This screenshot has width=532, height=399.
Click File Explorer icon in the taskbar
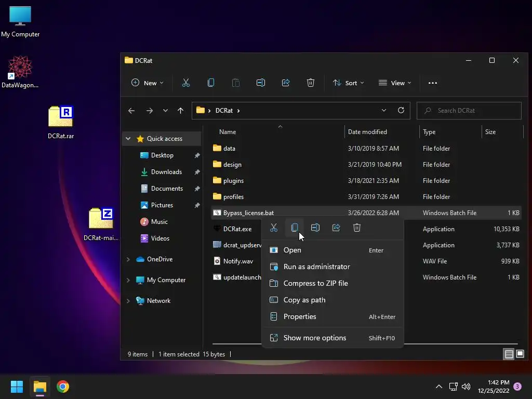[39, 387]
